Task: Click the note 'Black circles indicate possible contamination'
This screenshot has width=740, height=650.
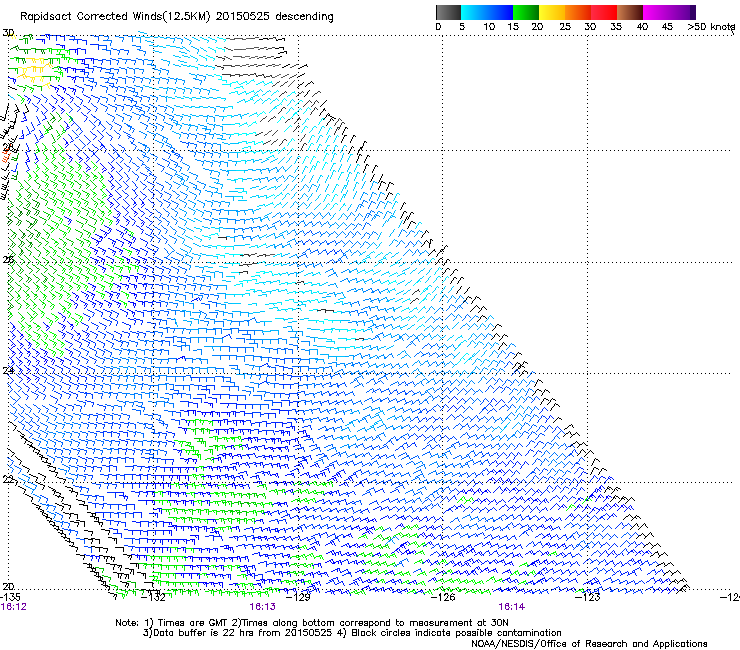Action: [x=456, y=633]
